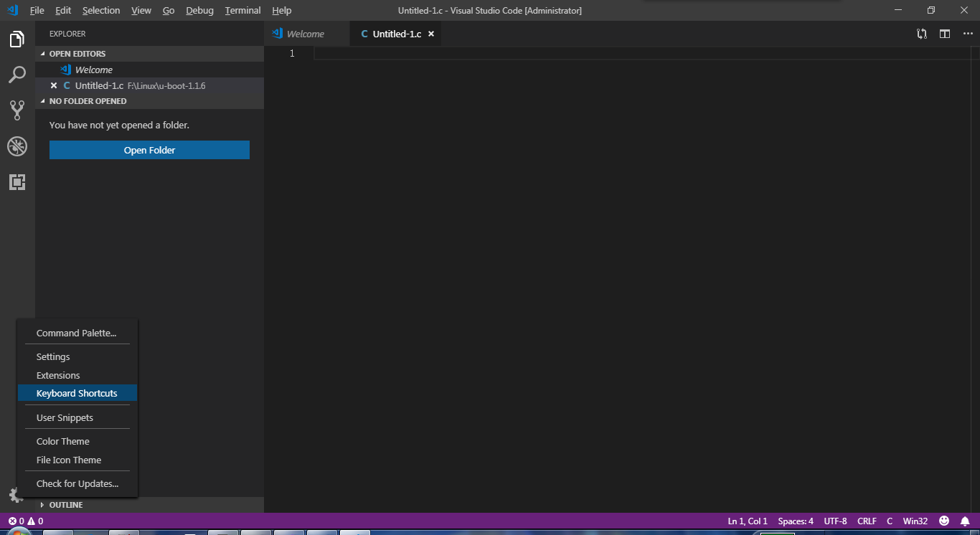Screen dimensions: 980x535
Task: Open the Search view
Action: 17,75
